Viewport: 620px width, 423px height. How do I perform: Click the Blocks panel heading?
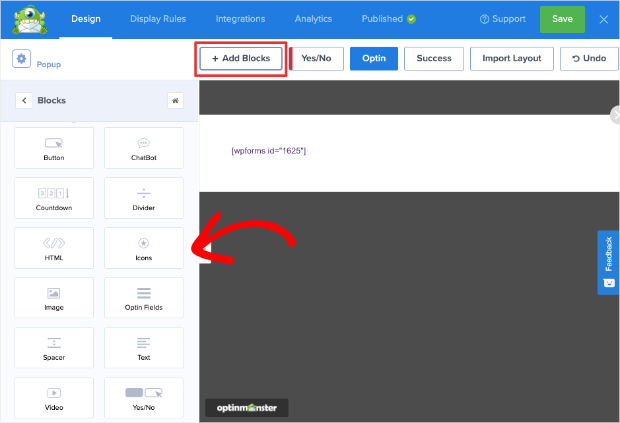coord(51,100)
